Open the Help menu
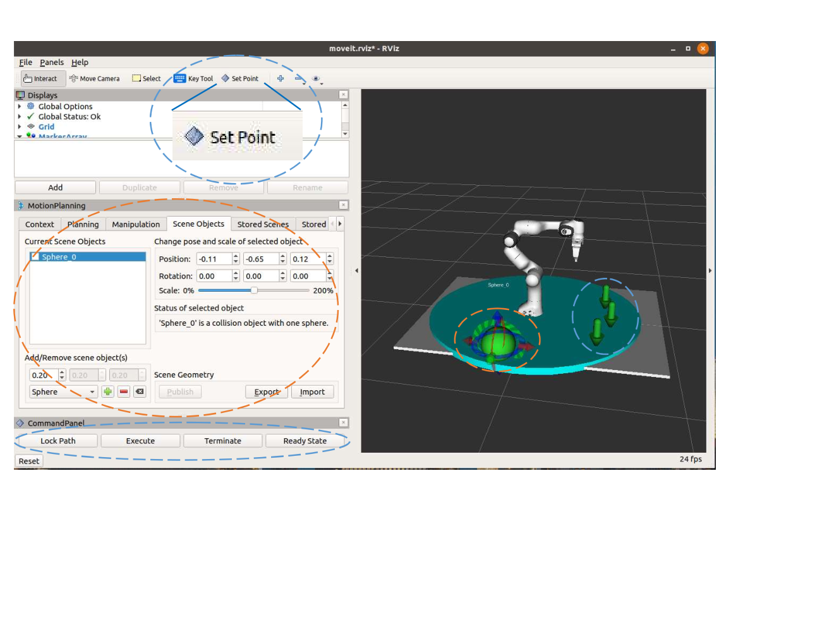834x644 pixels. coord(80,63)
